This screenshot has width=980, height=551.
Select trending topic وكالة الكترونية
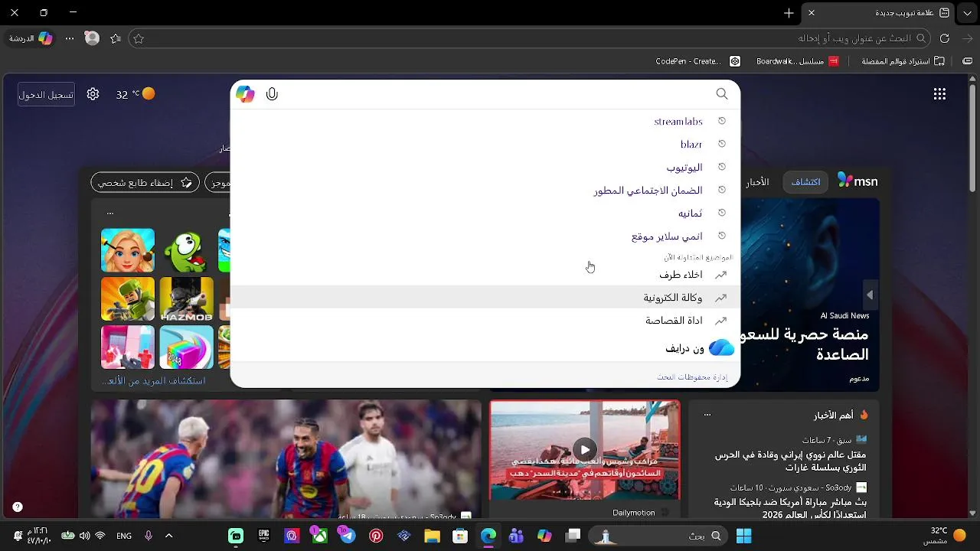tap(485, 297)
